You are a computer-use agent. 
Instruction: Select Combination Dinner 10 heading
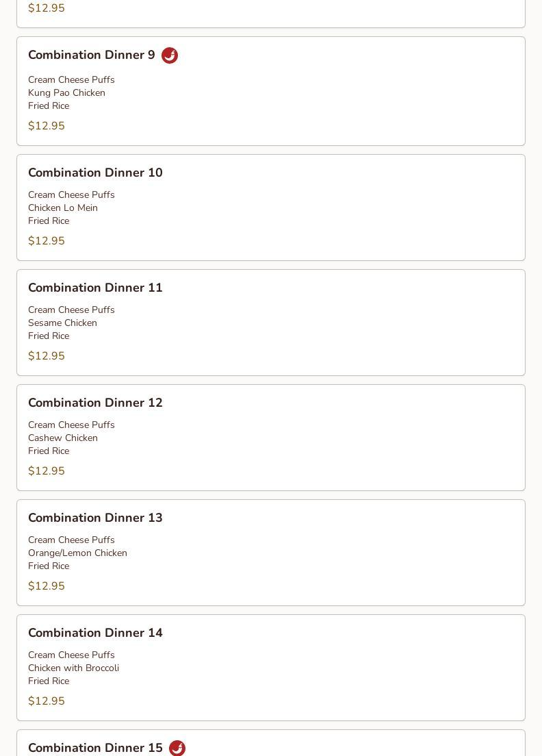95,173
